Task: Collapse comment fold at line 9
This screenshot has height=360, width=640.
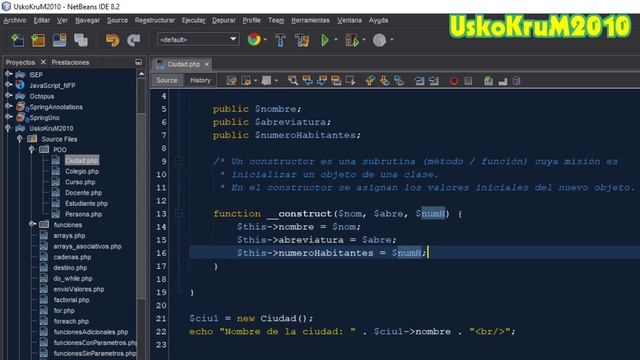Action: pyautogui.click(x=179, y=161)
